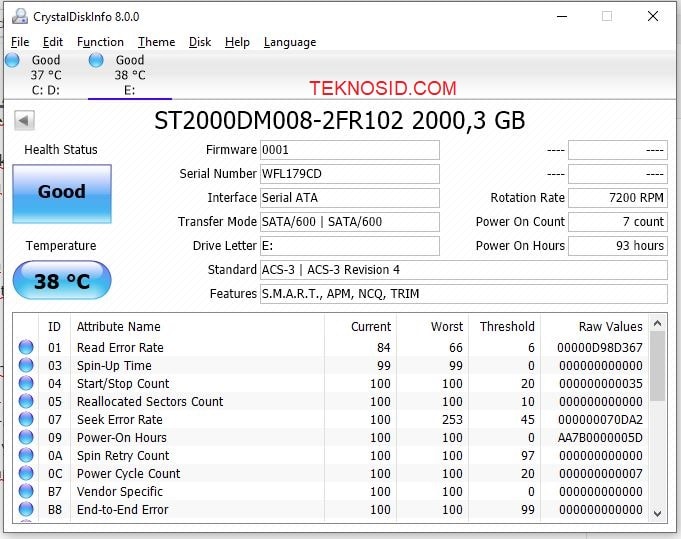Click the Good health status button
This screenshot has height=539, width=681.
point(62,194)
